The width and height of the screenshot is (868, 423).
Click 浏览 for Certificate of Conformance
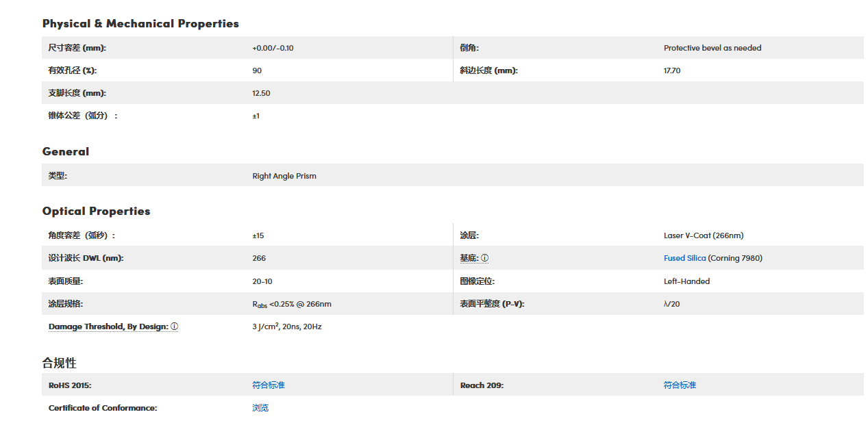point(260,408)
